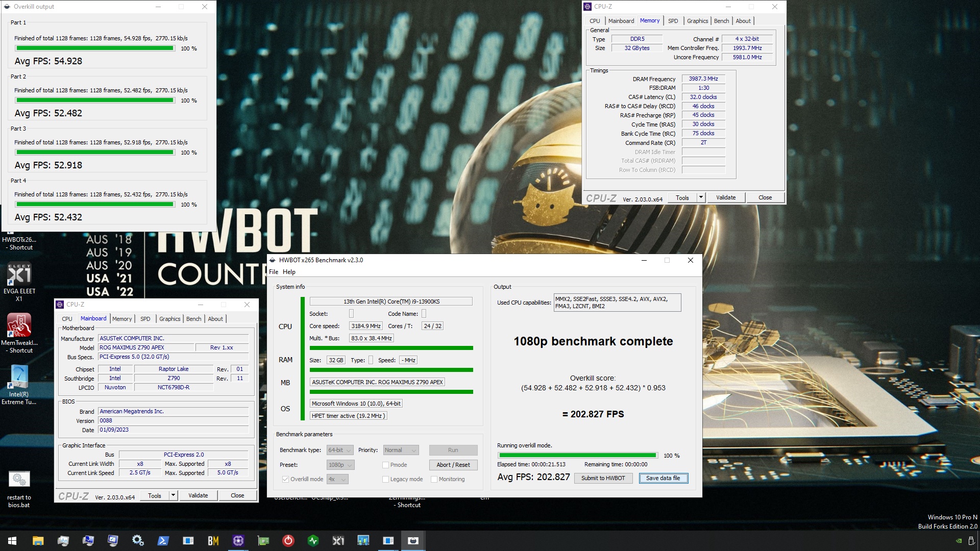
Task: Run the restart to bios.bat file
Action: click(19, 489)
